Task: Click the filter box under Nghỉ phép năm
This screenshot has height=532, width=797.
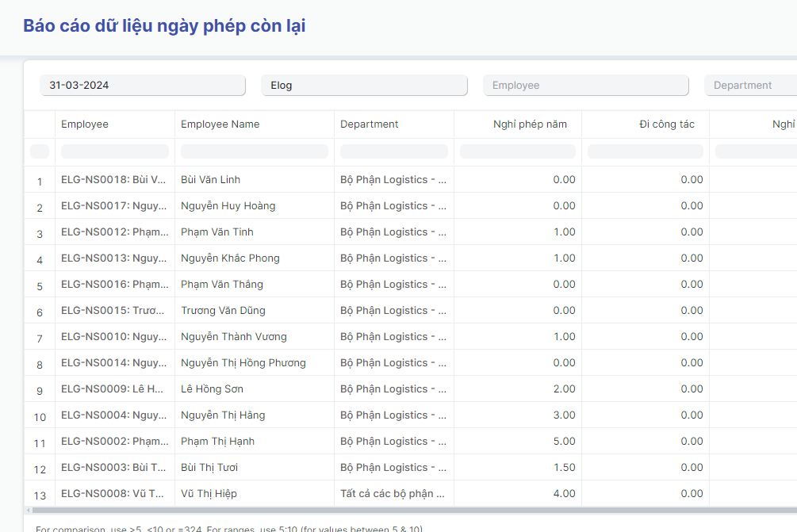Action: (x=518, y=151)
